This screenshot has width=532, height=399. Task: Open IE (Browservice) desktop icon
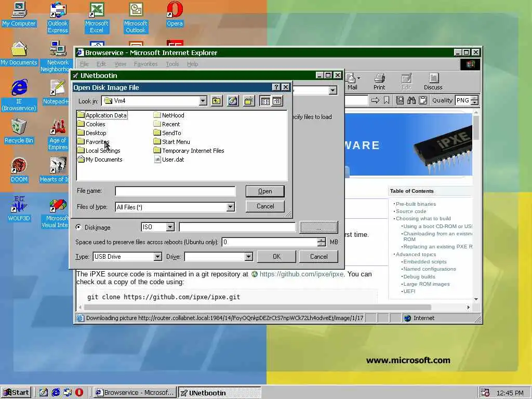[x=19, y=96]
